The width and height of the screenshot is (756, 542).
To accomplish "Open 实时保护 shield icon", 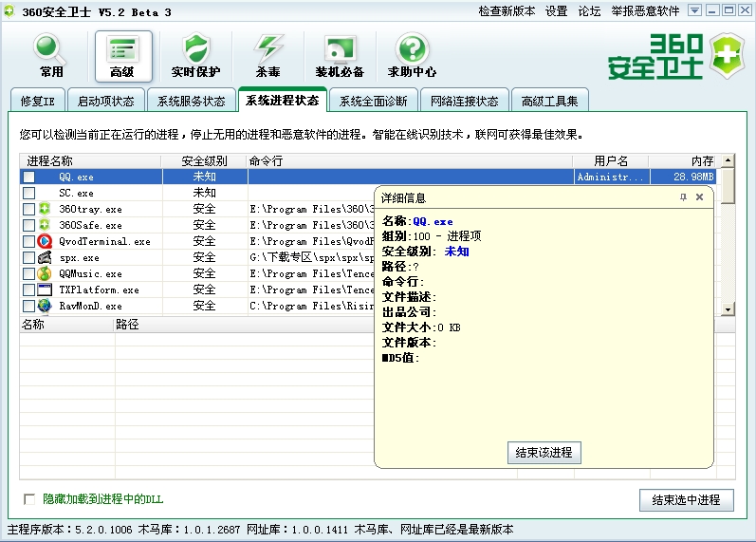I will [195, 55].
